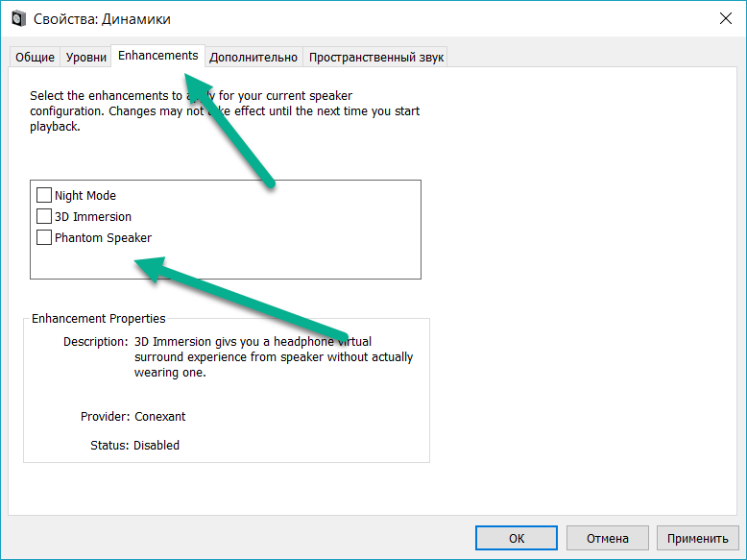Image resolution: width=747 pixels, height=560 pixels.
Task: Open the Уровни tab
Action: pos(86,58)
